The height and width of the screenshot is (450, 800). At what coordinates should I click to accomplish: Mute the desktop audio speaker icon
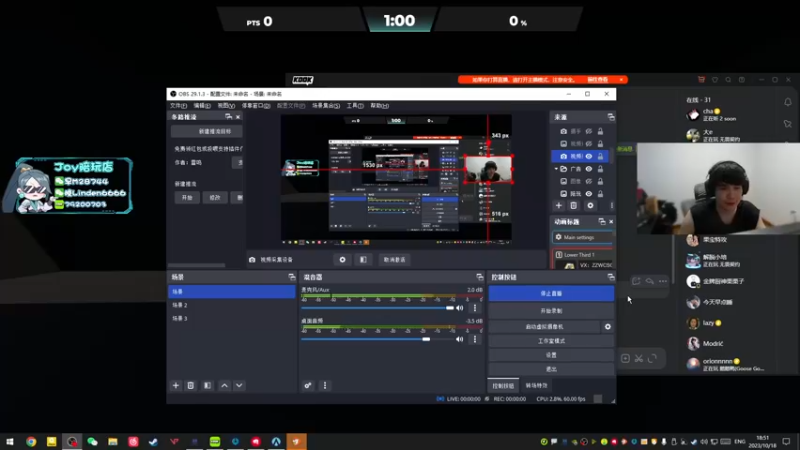(460, 339)
